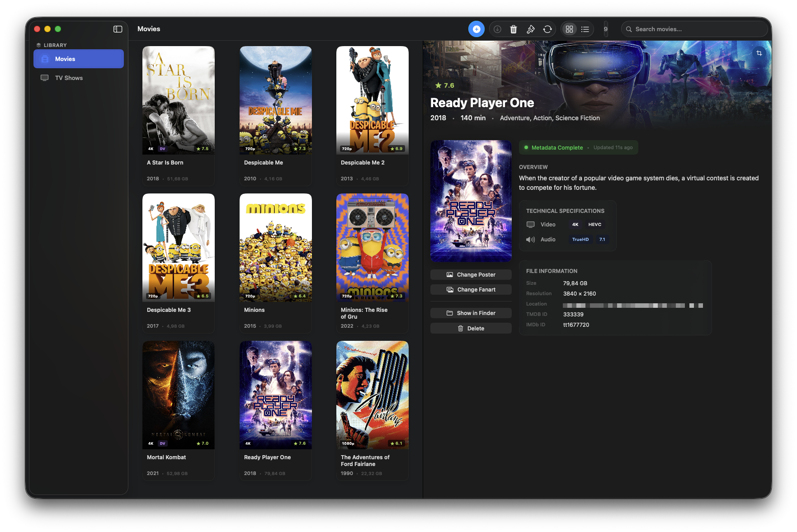The height and width of the screenshot is (532, 797).
Task: Open the Mortal Kombat movie card
Action: click(x=179, y=395)
